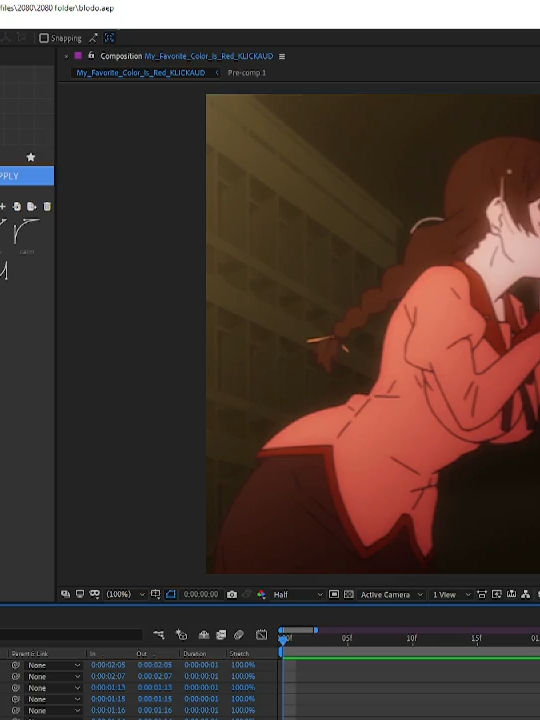Click the blue APPLY button
The image size is (540, 720).
[27, 176]
